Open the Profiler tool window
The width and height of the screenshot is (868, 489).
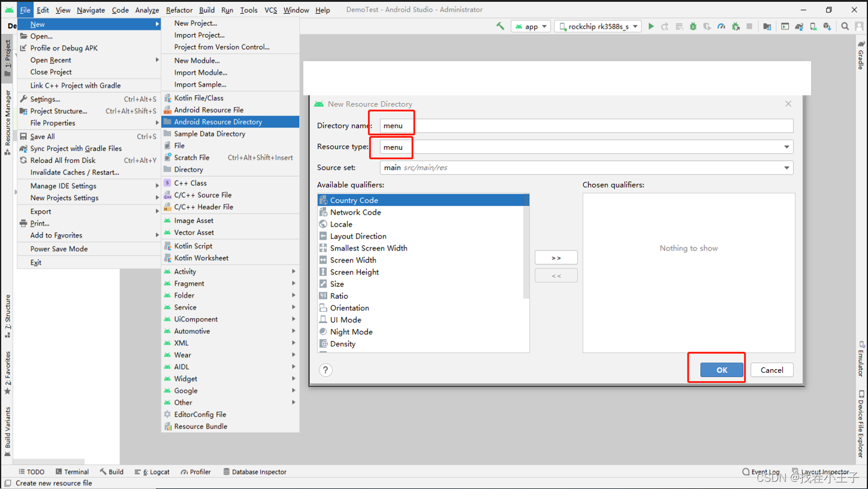195,472
